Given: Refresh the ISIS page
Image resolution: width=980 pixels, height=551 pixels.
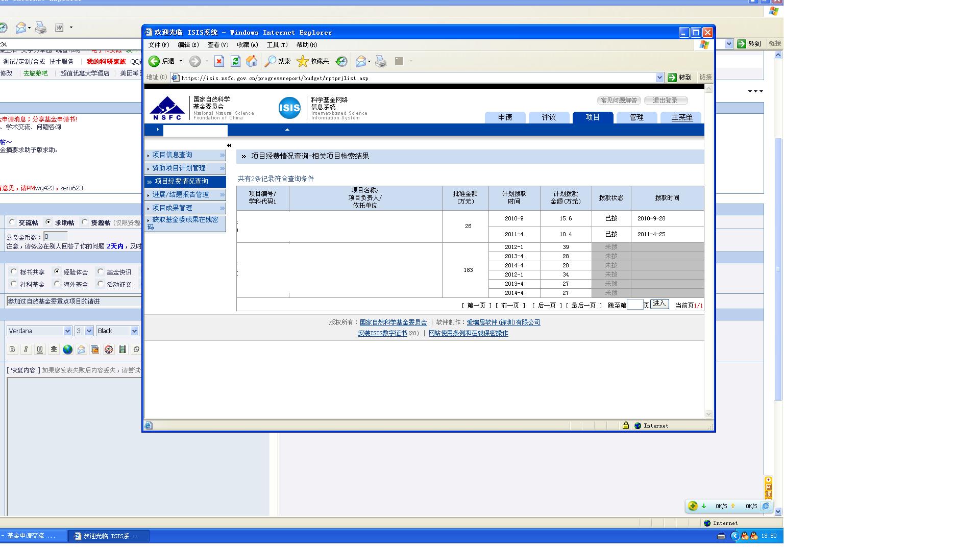Looking at the screenshot, I should [x=235, y=62].
